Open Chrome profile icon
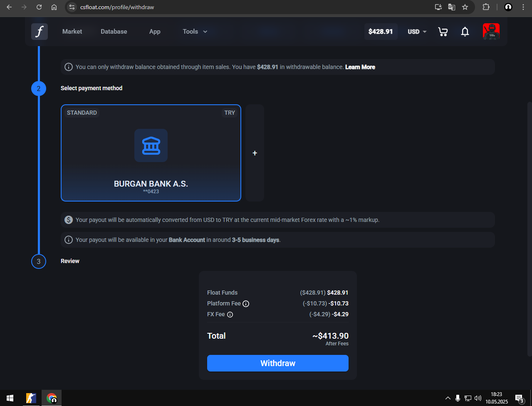Viewport: 532px width, 406px height. coord(508,7)
